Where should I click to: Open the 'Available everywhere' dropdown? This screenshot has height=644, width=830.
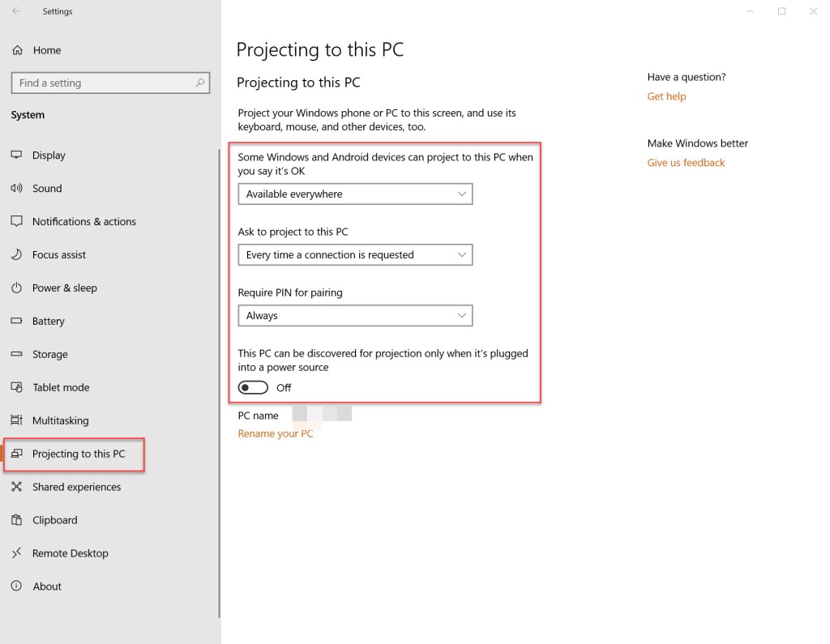355,194
